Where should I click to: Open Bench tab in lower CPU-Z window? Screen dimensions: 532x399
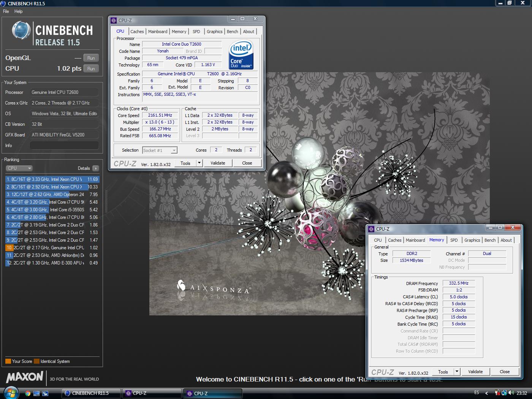(490, 240)
